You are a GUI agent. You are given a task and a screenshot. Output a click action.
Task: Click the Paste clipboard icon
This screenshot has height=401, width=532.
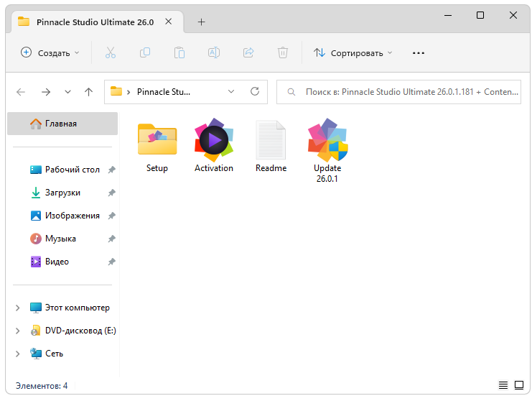click(179, 53)
